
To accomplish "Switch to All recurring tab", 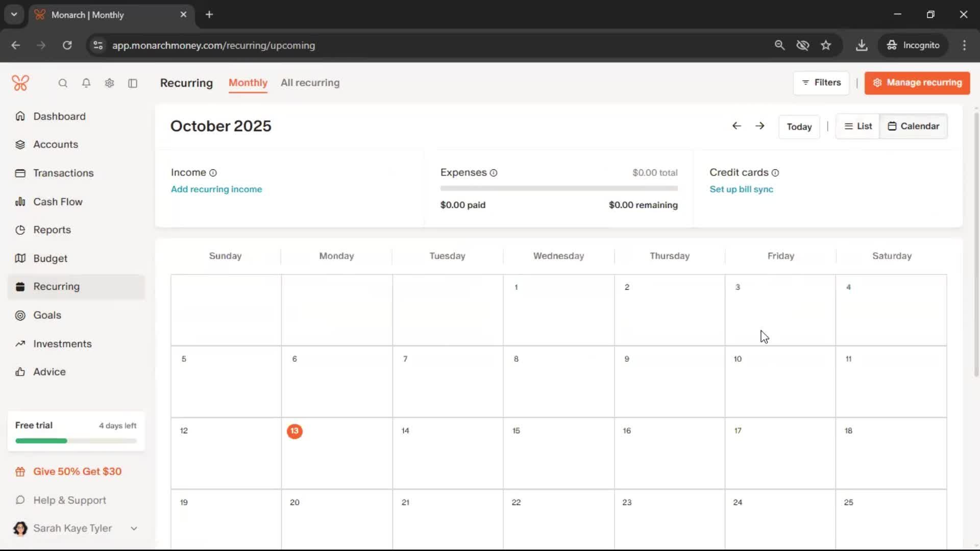I will (x=310, y=83).
